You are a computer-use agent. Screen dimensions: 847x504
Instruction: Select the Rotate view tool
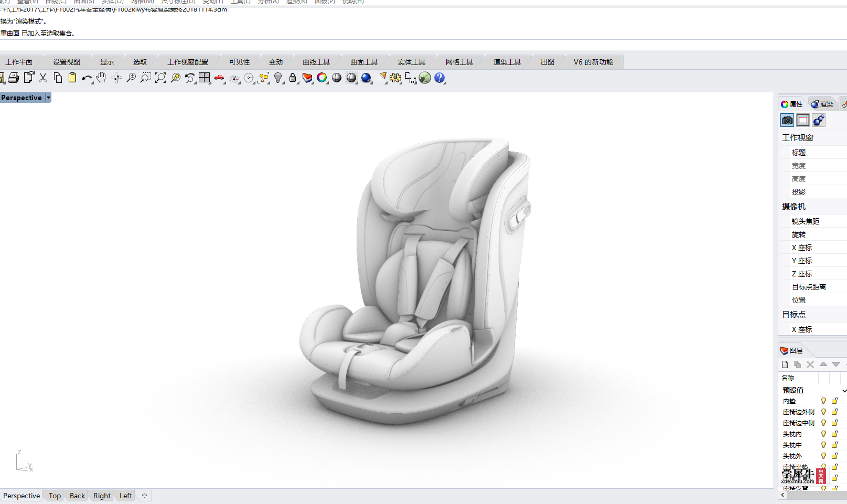tap(116, 78)
